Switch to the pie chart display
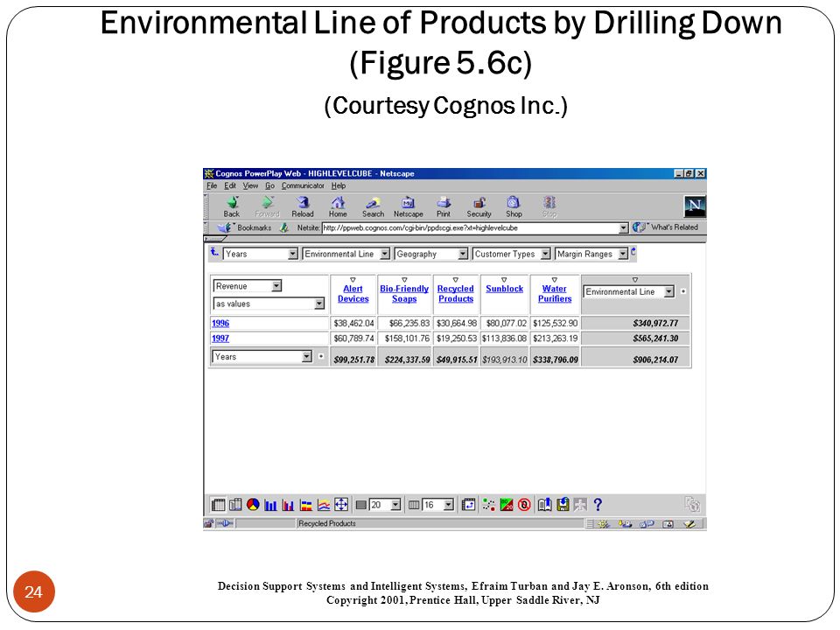840x630 pixels. coord(253,505)
